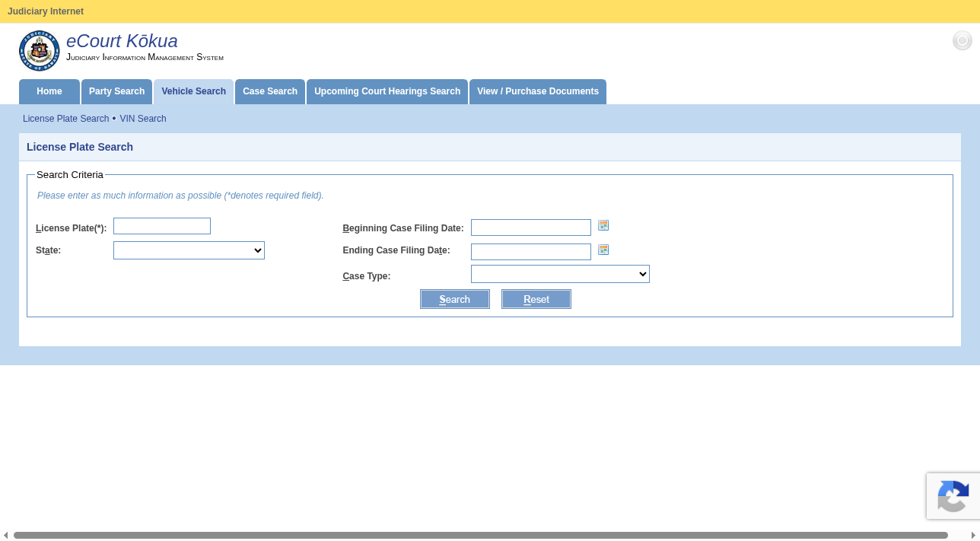
Task: Click the Beginning Case Filing Date label
Action: point(403,228)
